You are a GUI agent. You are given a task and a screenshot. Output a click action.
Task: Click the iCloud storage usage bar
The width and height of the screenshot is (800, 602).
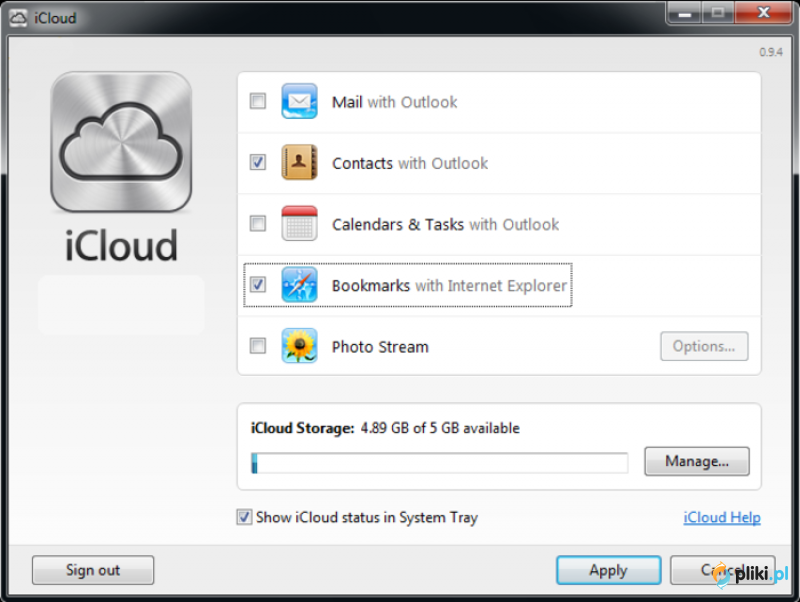(x=439, y=463)
